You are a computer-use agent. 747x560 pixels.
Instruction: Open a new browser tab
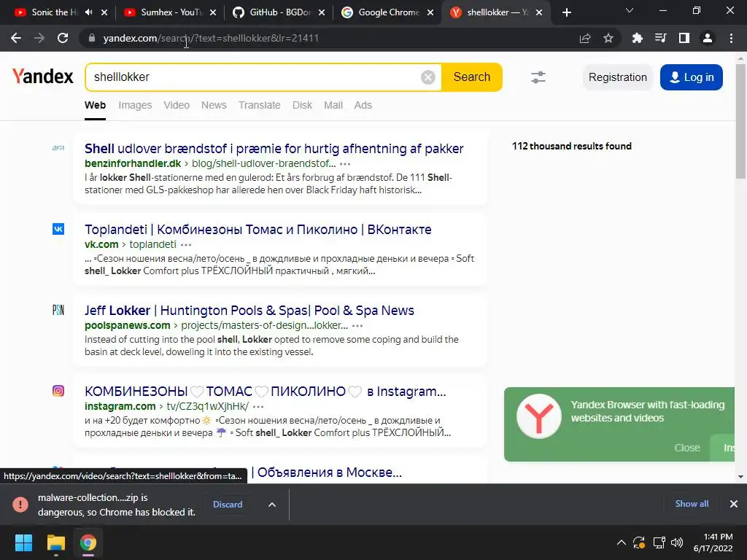coord(566,12)
